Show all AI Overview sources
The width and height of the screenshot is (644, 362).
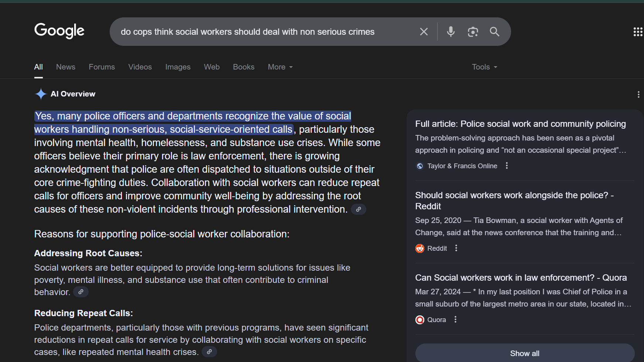[525, 353]
